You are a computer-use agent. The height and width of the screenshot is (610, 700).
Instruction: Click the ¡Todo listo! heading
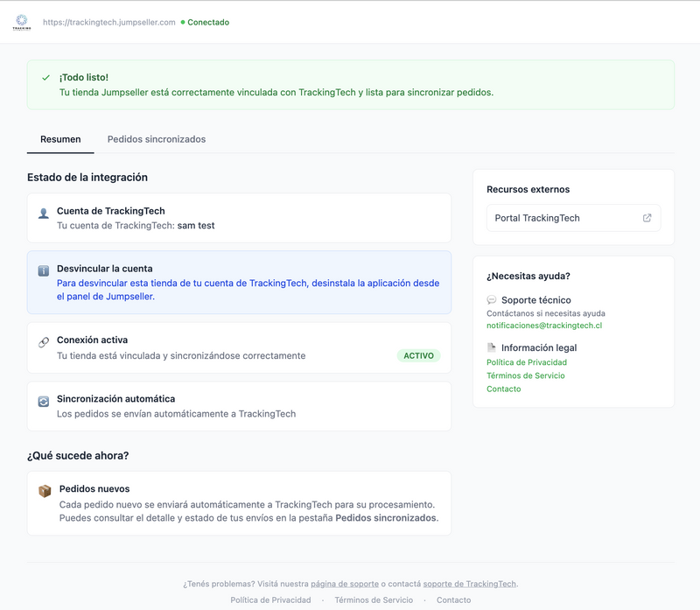(84, 77)
